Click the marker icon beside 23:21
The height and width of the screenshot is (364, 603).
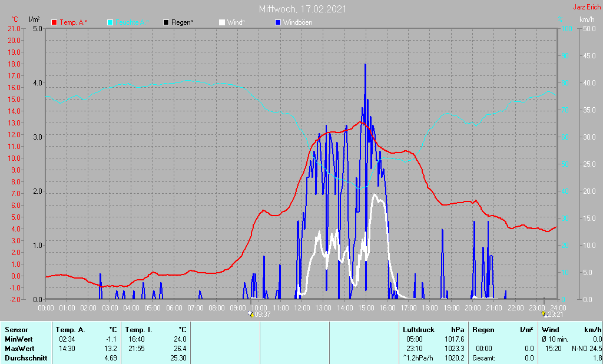tap(544, 315)
